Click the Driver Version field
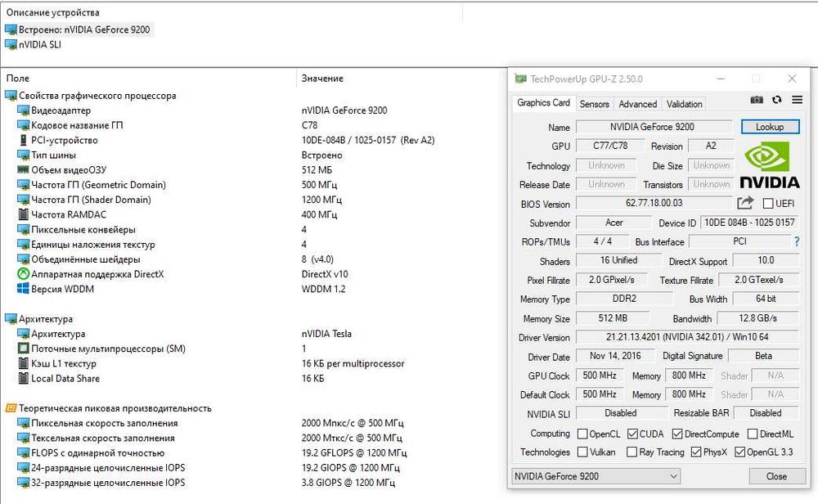Image resolution: width=818 pixels, height=504 pixels. [687, 337]
